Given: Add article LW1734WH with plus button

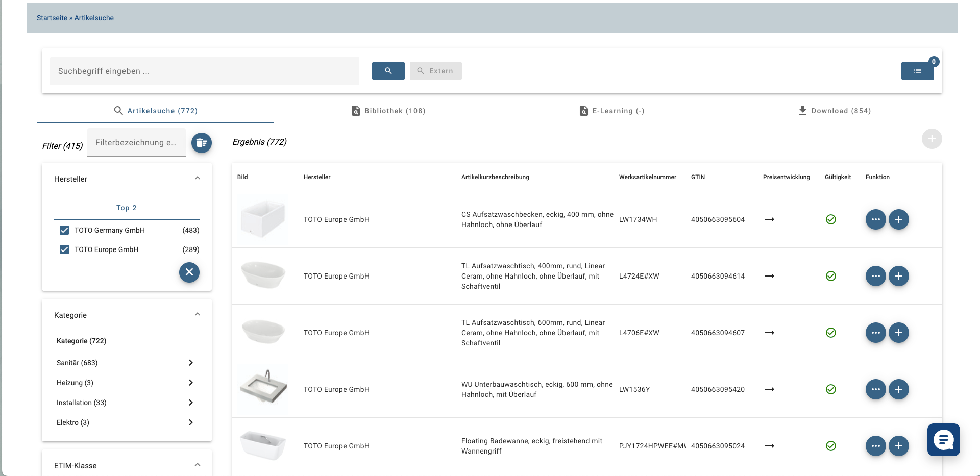Looking at the screenshot, I should tap(898, 219).
